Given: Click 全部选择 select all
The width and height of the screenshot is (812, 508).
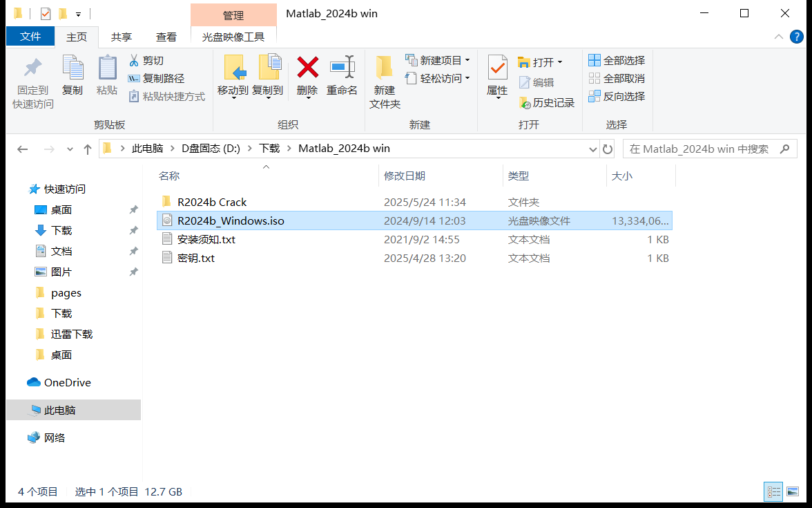Looking at the screenshot, I should click(617, 61).
